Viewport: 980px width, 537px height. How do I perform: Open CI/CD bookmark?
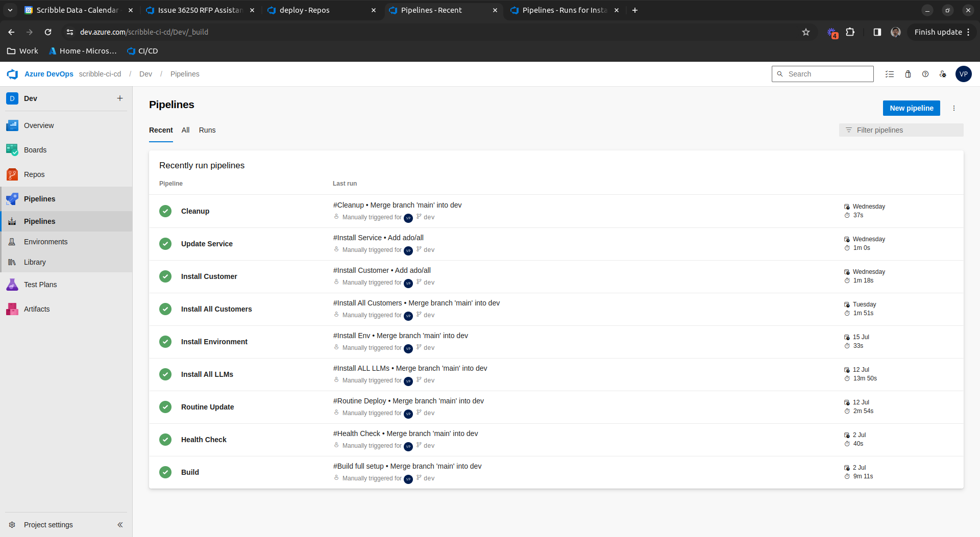click(142, 51)
